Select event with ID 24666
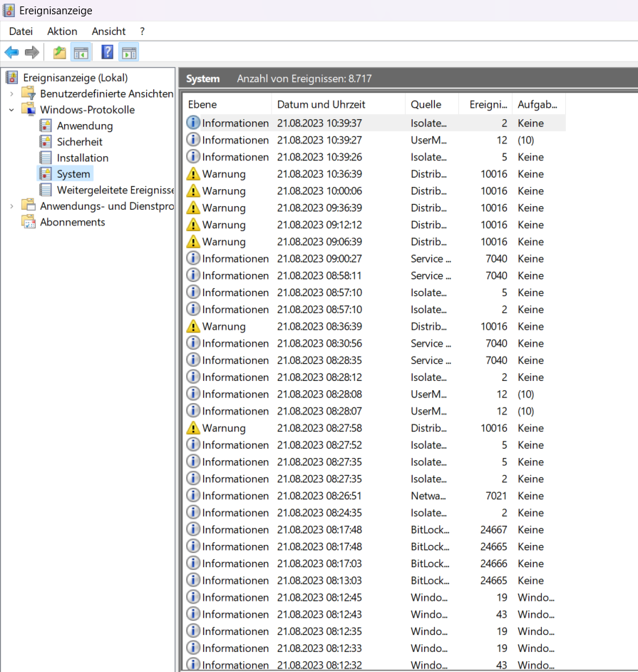The height and width of the screenshot is (672, 638). click(x=375, y=563)
